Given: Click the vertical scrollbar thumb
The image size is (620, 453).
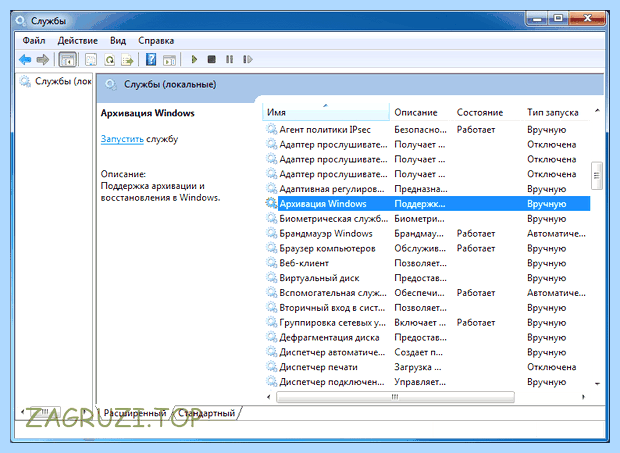Looking at the screenshot, I should point(597,176).
